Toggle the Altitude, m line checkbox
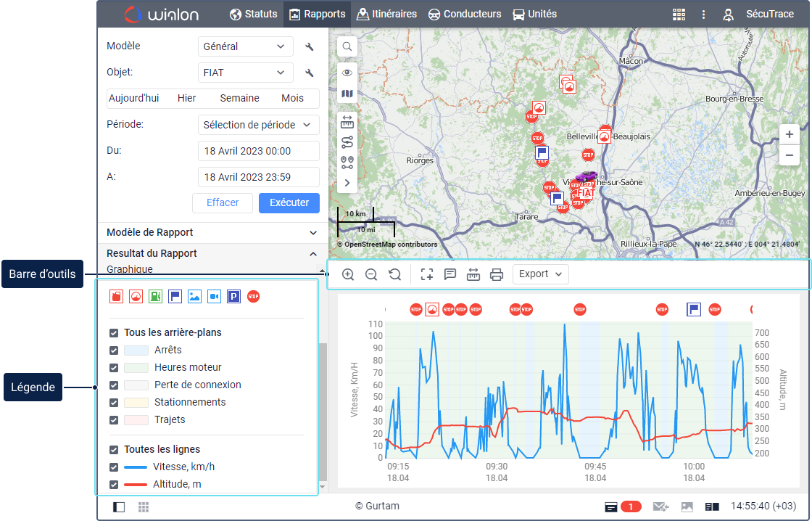Screen dimensions: 812x521 (114, 485)
